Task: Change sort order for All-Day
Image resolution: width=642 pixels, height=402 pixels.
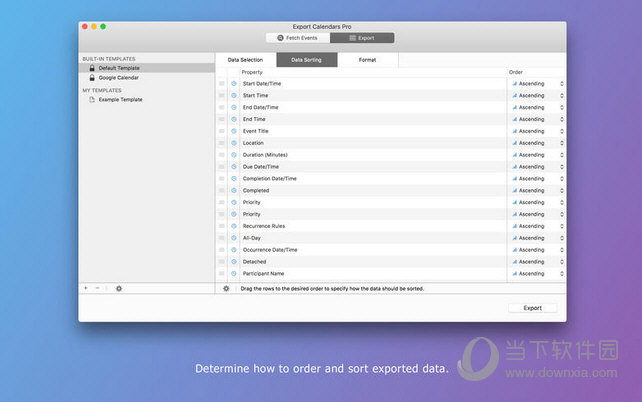Action: tap(538, 238)
